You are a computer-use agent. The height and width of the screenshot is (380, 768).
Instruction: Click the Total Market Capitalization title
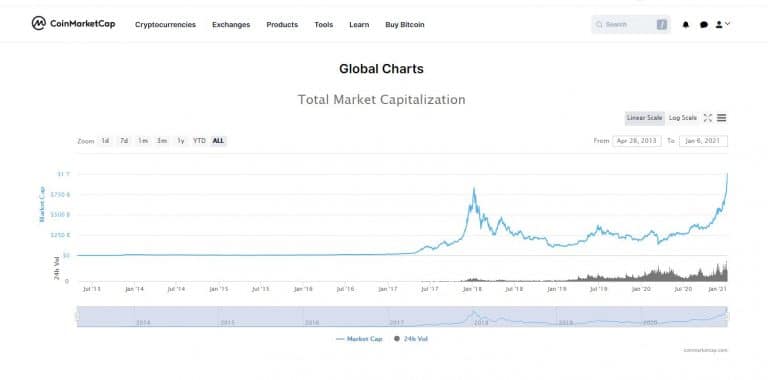tap(382, 99)
